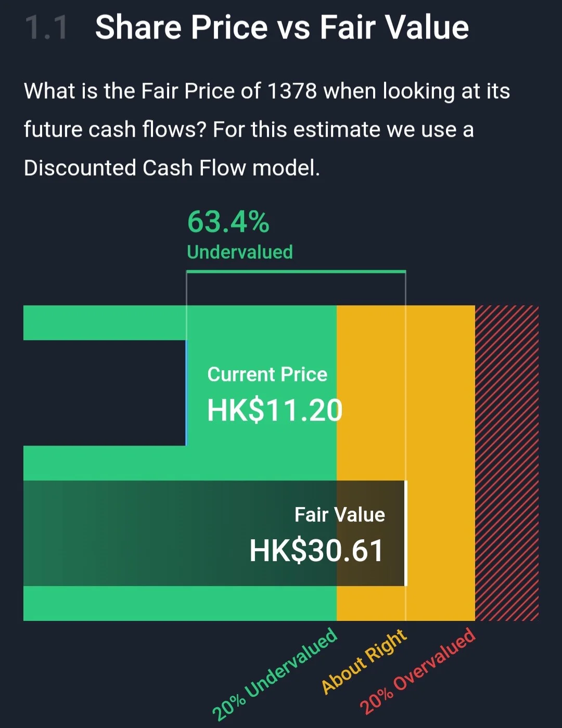Click the About Right axis label
562x728 pixels.
[364, 661]
